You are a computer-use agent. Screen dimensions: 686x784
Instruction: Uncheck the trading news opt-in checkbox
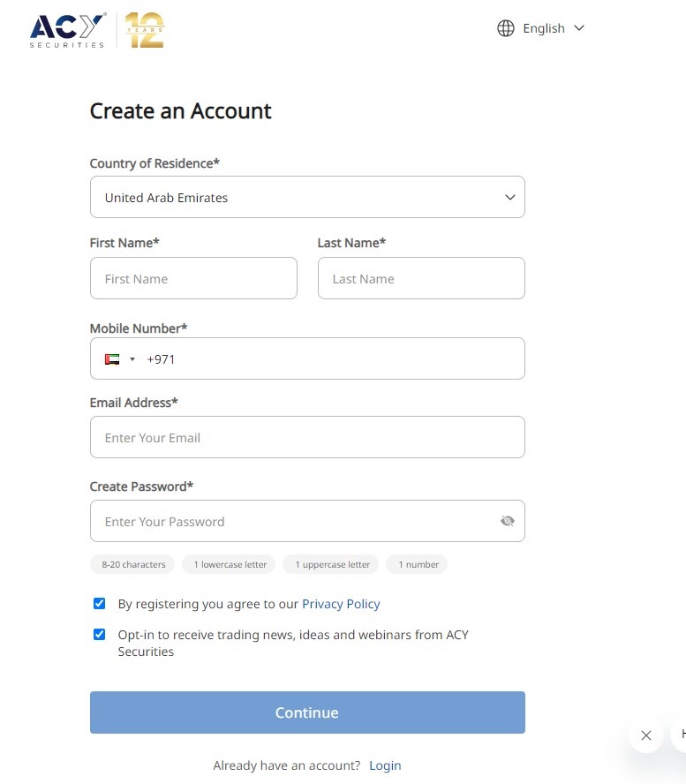[x=100, y=635]
